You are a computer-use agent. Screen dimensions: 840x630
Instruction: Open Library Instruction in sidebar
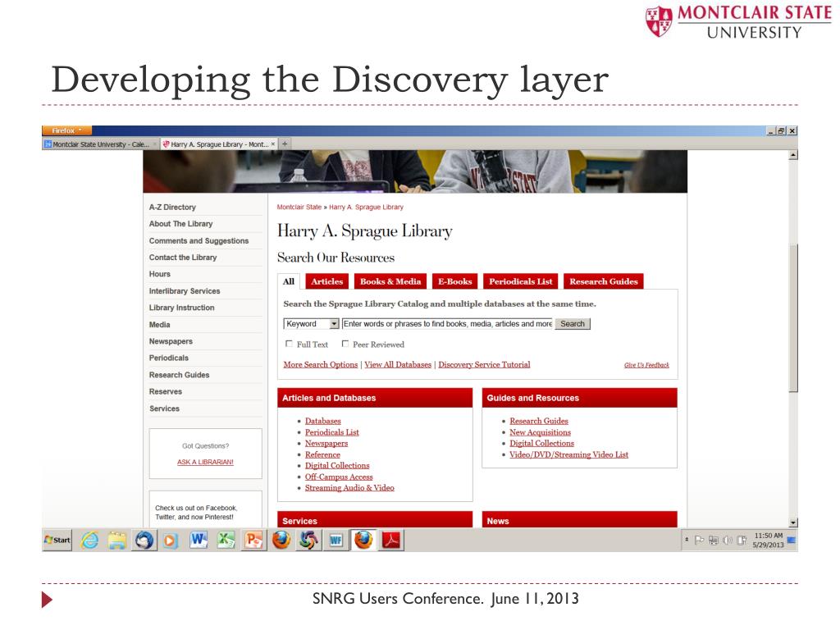(x=181, y=308)
